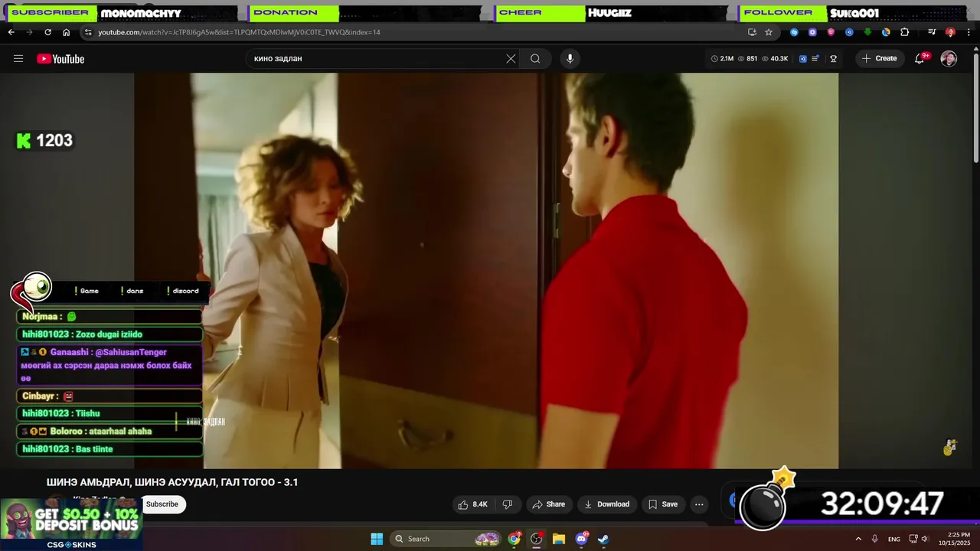Go back in browser history

[x=11, y=32]
